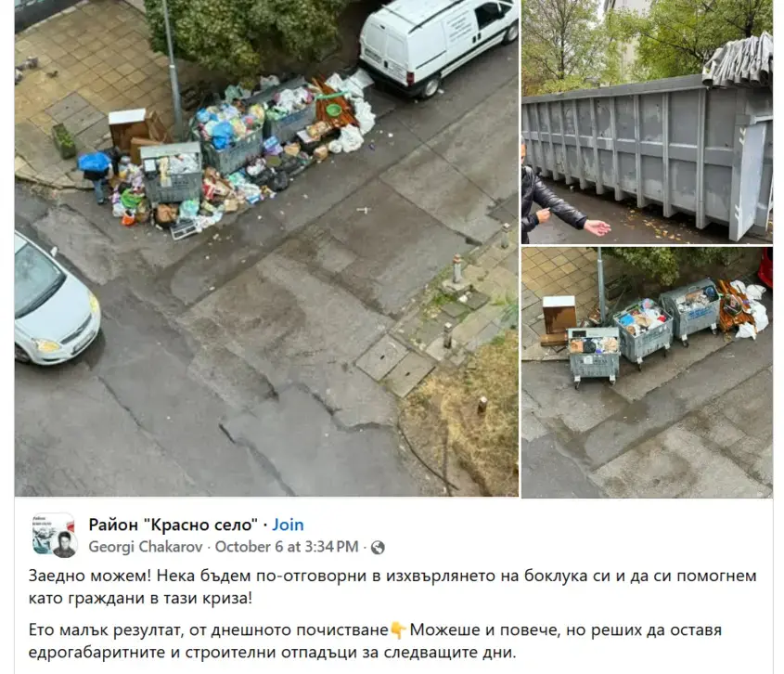784x674 pixels.
Task: Open the Район "Красно село" group name link
Action: tap(173, 525)
